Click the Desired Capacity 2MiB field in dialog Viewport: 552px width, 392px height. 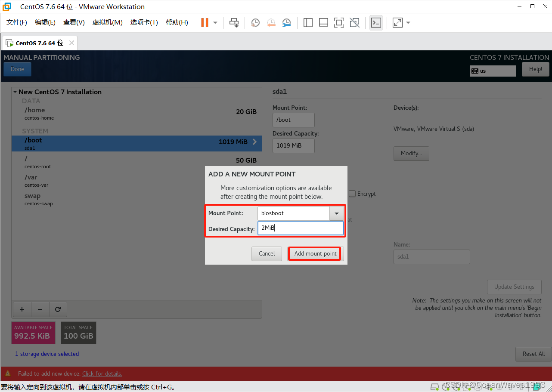301,228
